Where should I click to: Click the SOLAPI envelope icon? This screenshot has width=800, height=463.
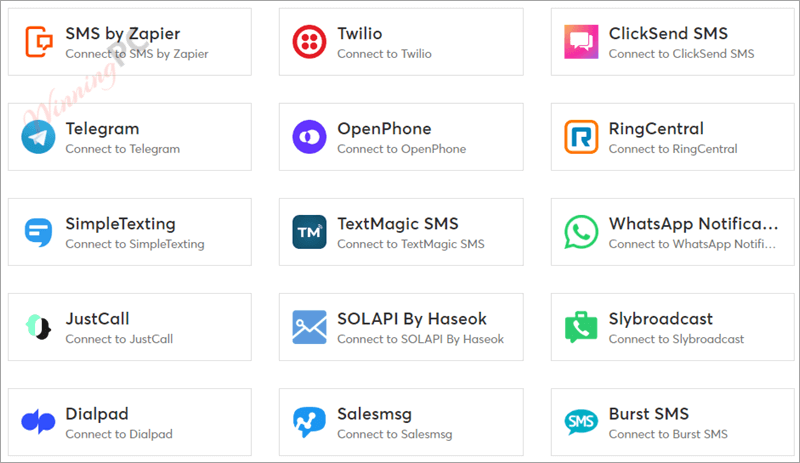pos(309,327)
